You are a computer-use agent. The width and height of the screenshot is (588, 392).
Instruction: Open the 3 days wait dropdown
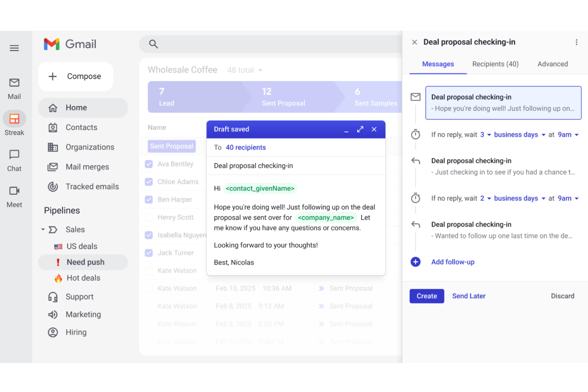coord(485,135)
